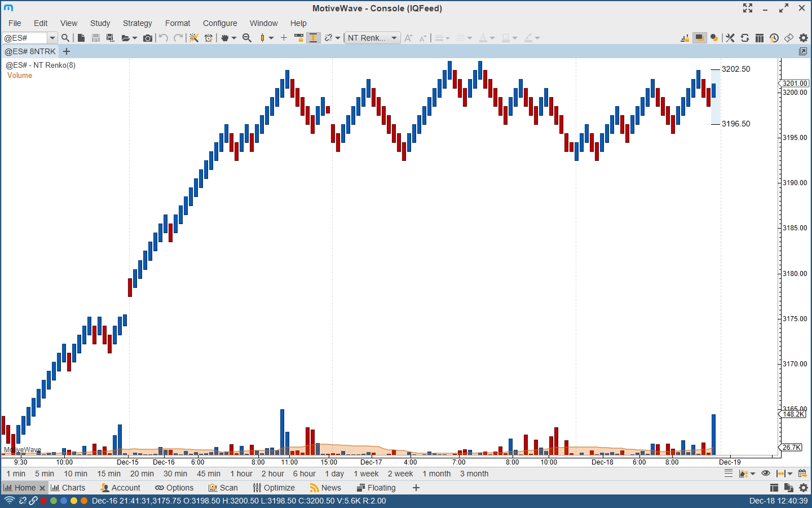Expand the @ES# symbol dropdown arrow
Screen dimensions: 812x508
tap(52, 38)
